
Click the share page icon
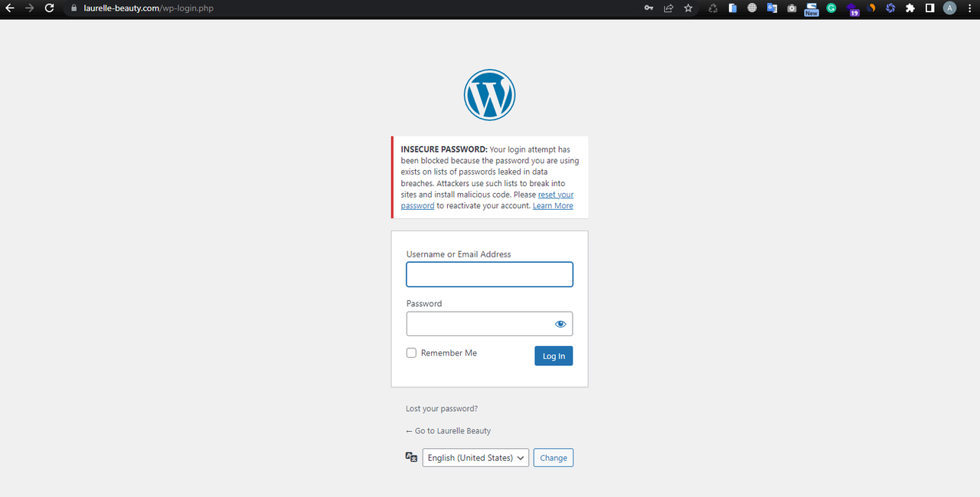[668, 8]
